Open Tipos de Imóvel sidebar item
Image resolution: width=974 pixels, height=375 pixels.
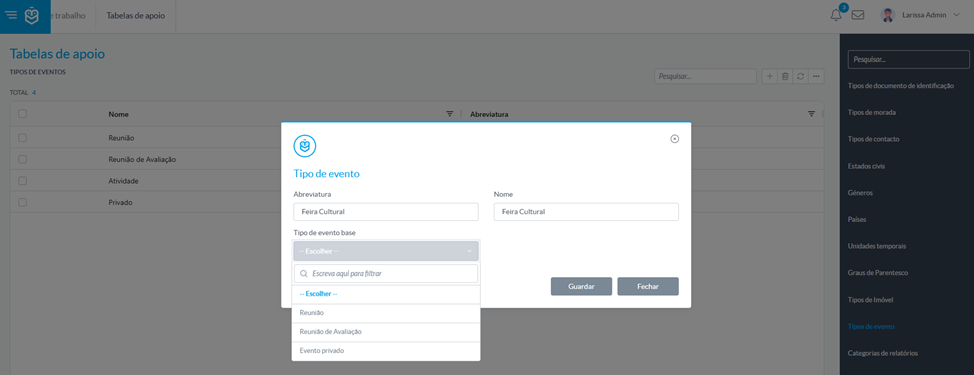[870, 300]
